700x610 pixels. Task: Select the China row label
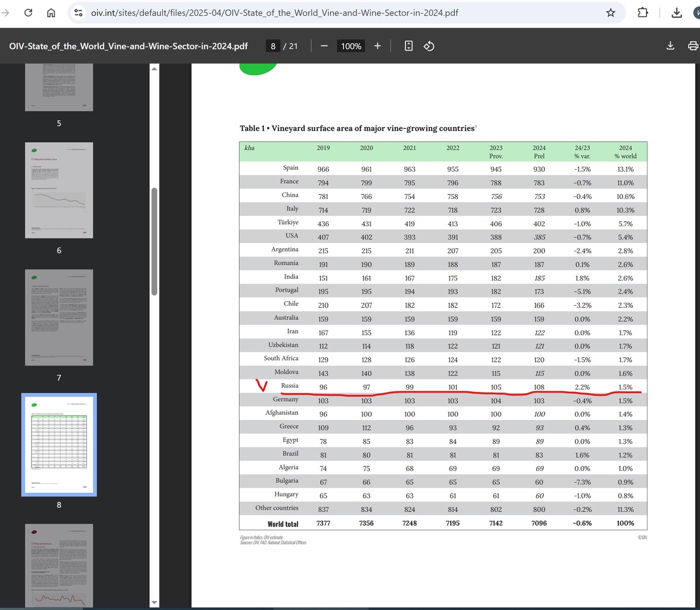(290, 195)
